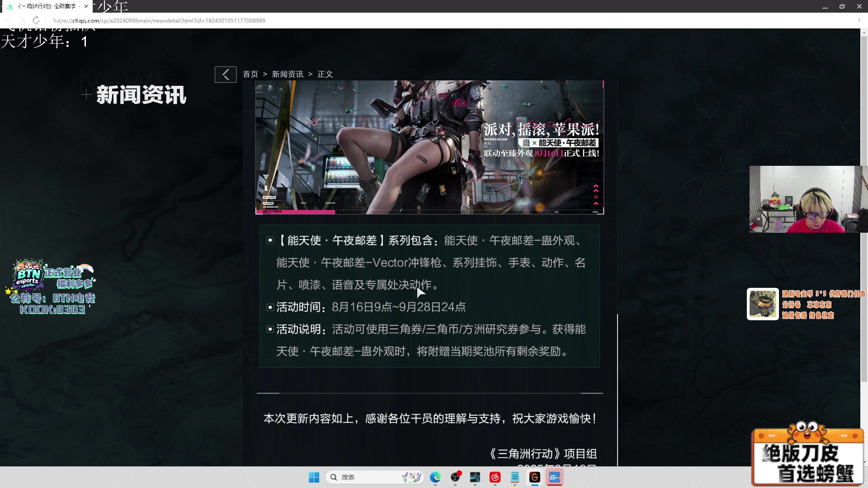The image size is (868, 488).
Task: Open the dark blue-striped taskbar app
Action: pos(475,477)
